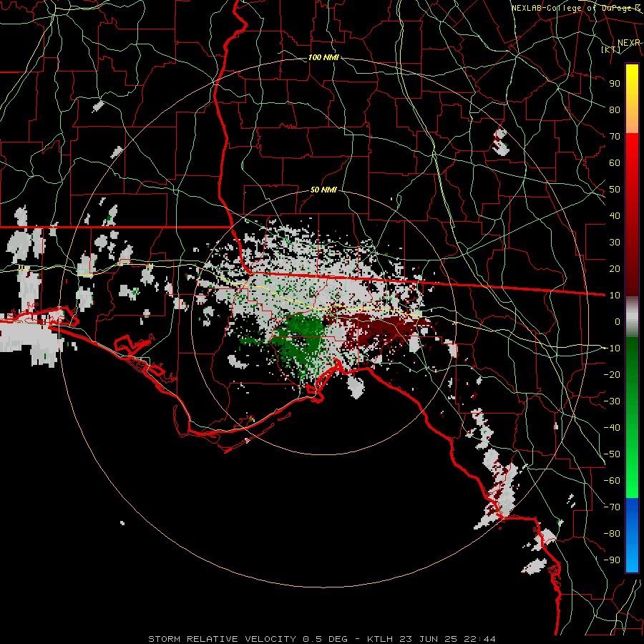Select the positive 90 scale value
The image size is (644, 644).
click(x=615, y=84)
